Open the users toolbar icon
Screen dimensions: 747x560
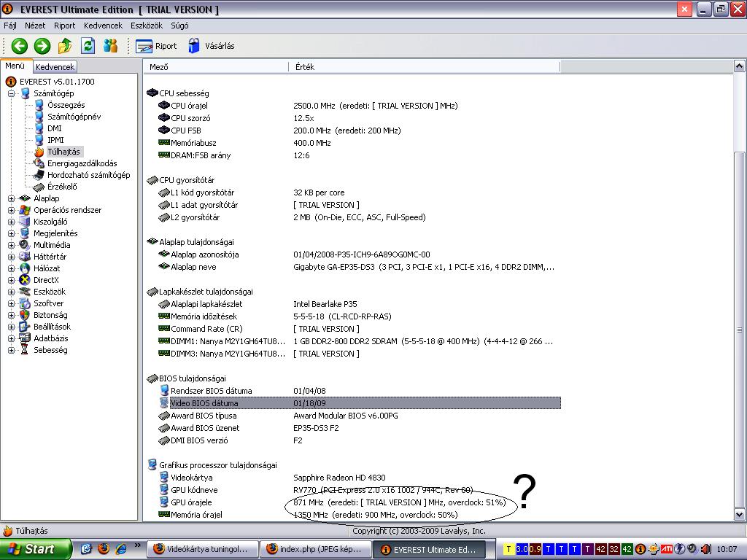(x=111, y=46)
